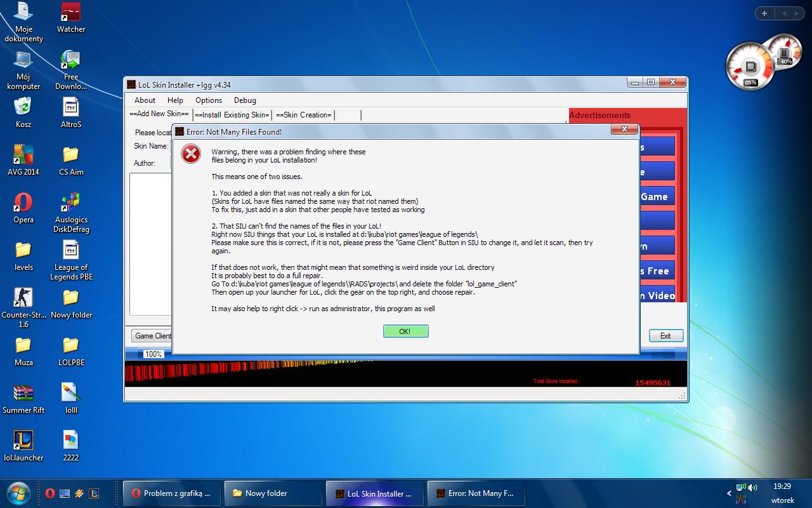Open the Debug menu
The height and width of the screenshot is (508, 812).
point(245,100)
